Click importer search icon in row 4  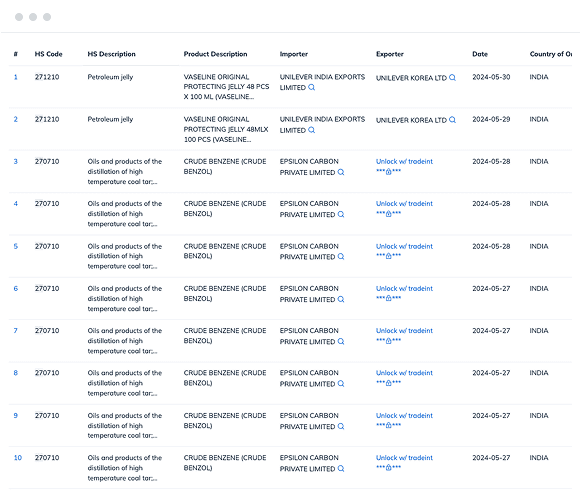pos(341,214)
